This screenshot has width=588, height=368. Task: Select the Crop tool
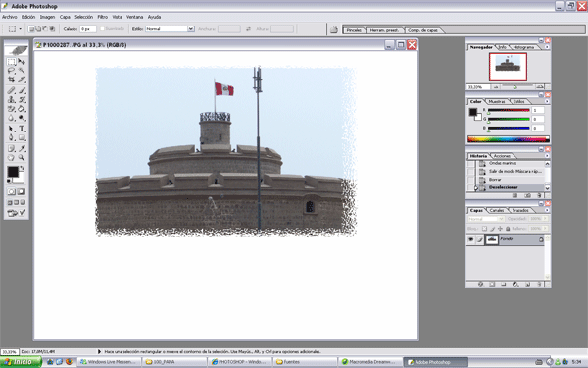coord(11,79)
